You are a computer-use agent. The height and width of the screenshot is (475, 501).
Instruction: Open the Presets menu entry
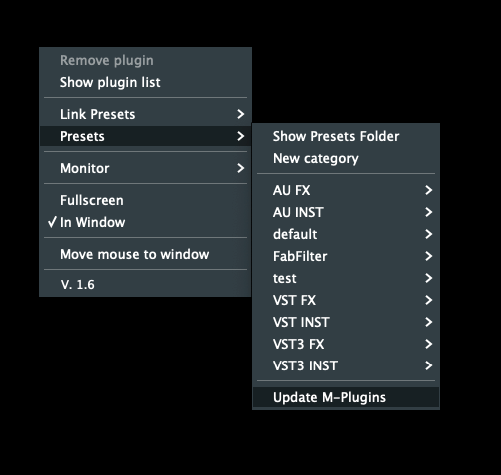[145, 136]
